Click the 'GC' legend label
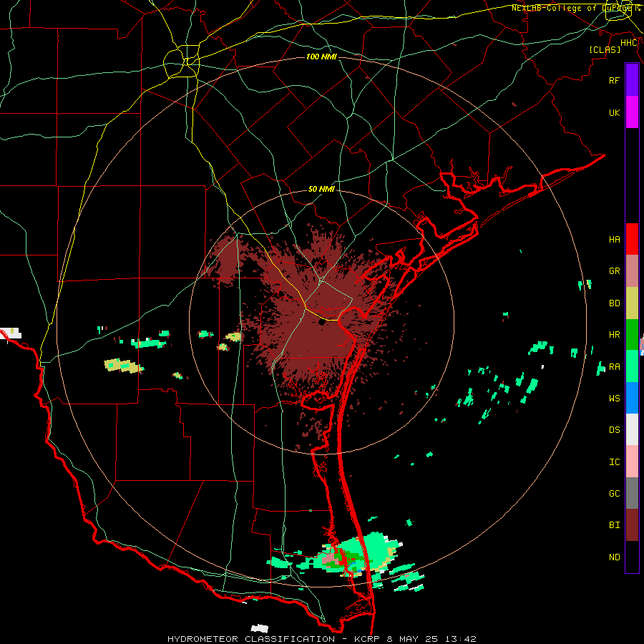Screen dimensions: 644x644 point(614,494)
